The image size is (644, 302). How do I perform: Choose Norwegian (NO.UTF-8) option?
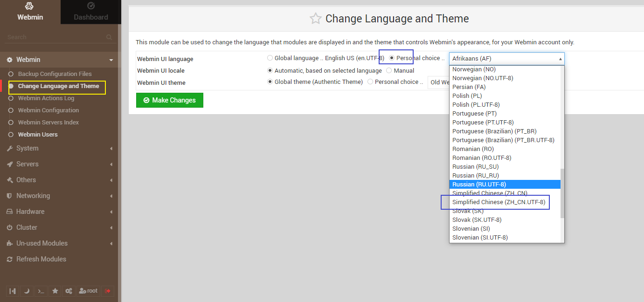click(505, 78)
